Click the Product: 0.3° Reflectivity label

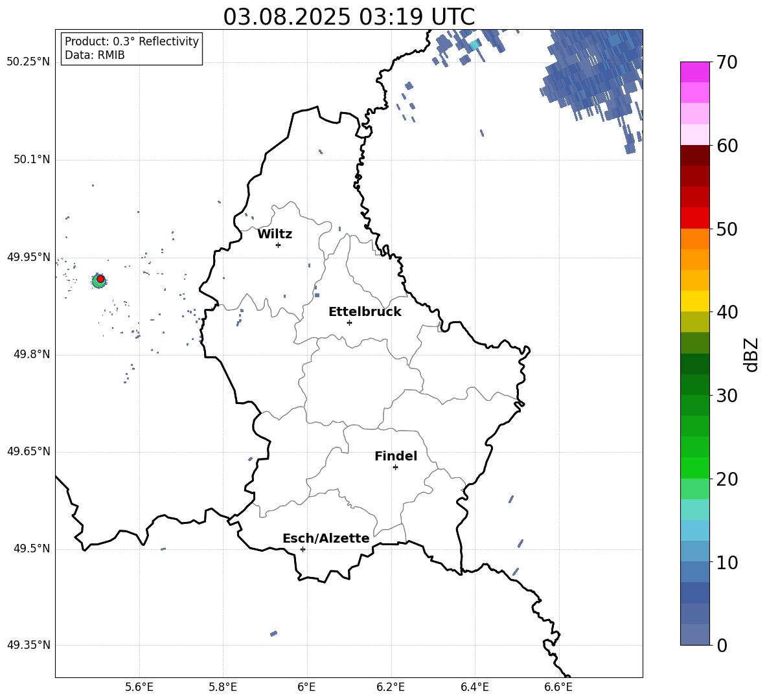click(132, 41)
